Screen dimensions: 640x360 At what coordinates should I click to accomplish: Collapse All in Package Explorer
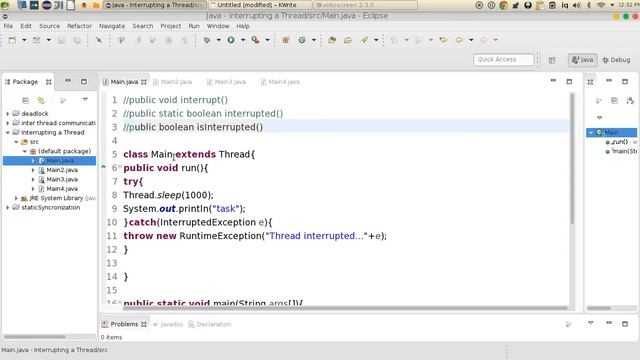[25, 100]
